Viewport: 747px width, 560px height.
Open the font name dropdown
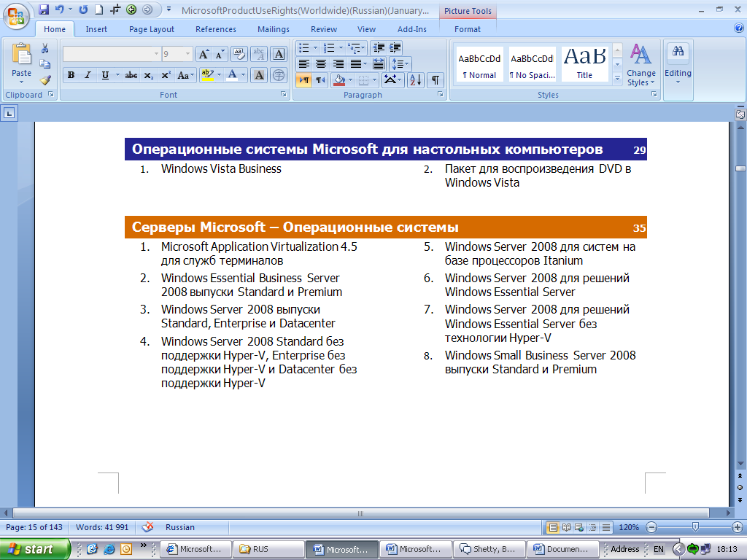pyautogui.click(x=156, y=54)
